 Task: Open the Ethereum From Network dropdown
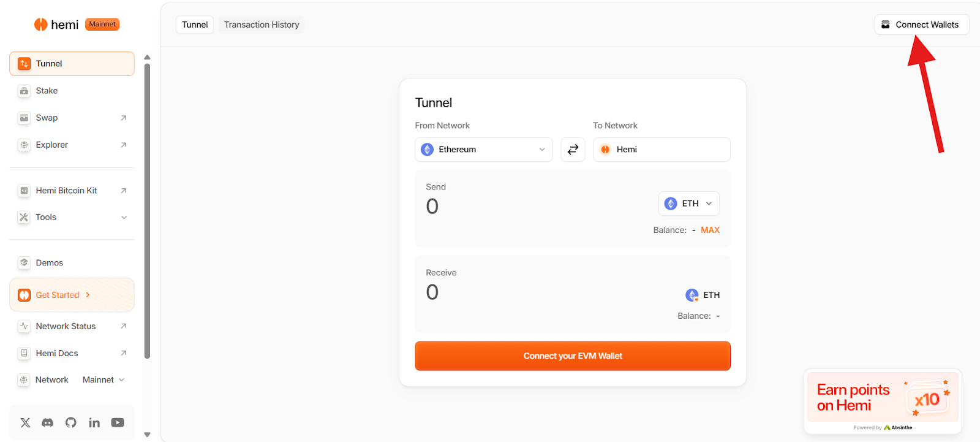(484, 150)
